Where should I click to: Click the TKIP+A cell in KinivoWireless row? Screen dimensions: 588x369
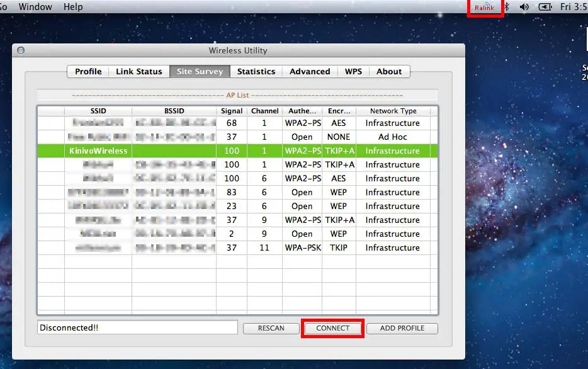pos(339,150)
